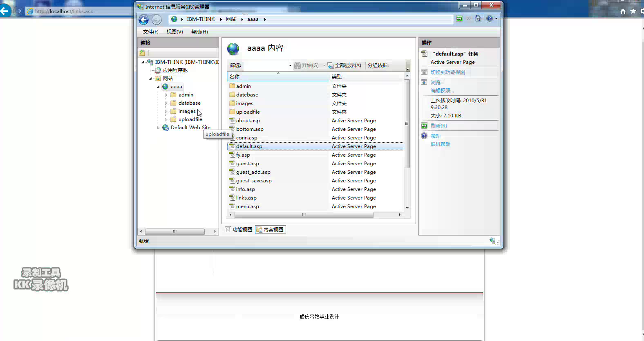Open the 视图 menu
The height and width of the screenshot is (341, 644).
click(174, 32)
